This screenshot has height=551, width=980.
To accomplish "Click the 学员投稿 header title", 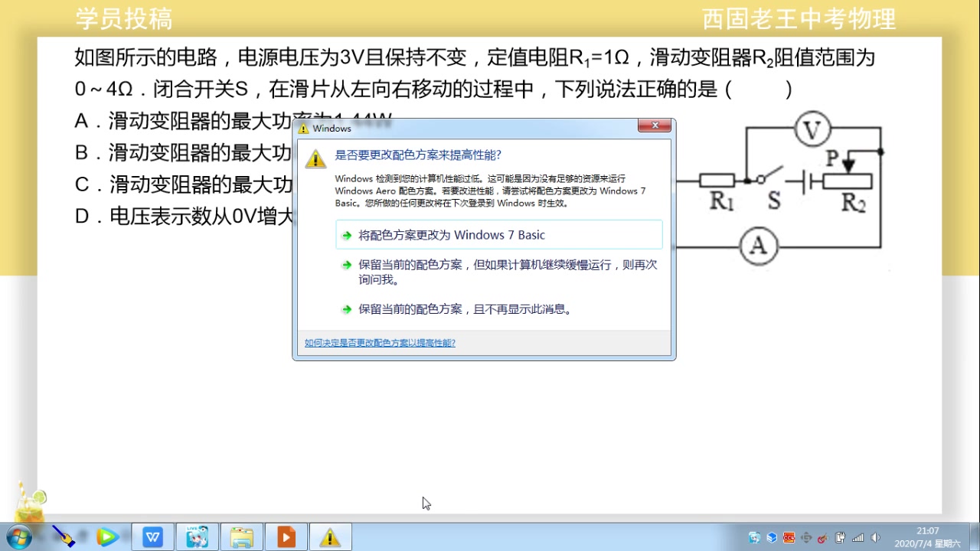I will click(x=124, y=19).
